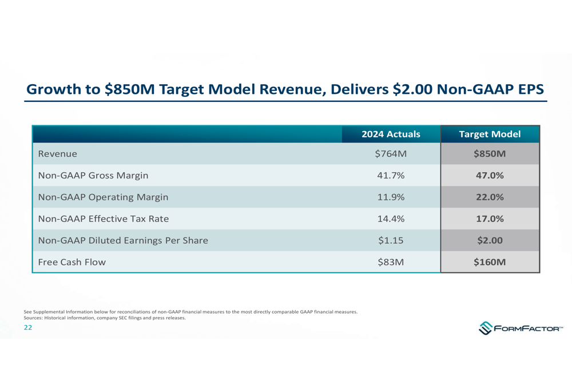Select the Revenue row label
Viewport: 572px width, 392px height.
point(57,154)
